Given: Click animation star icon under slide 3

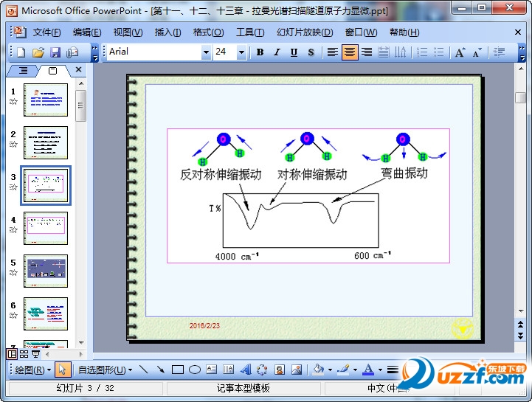Looking at the screenshot, I should [13, 187].
